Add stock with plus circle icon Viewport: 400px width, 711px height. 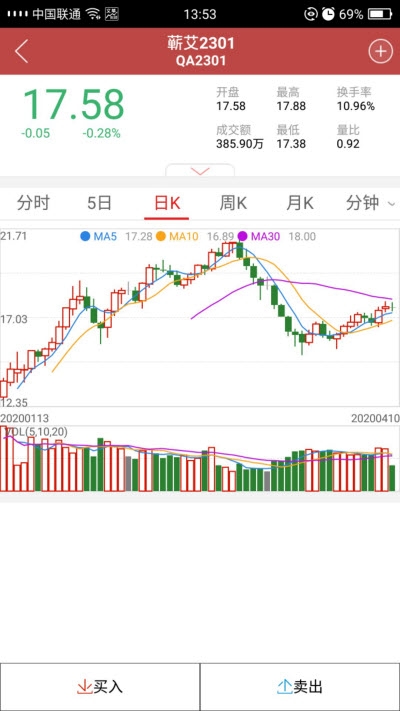[x=380, y=51]
